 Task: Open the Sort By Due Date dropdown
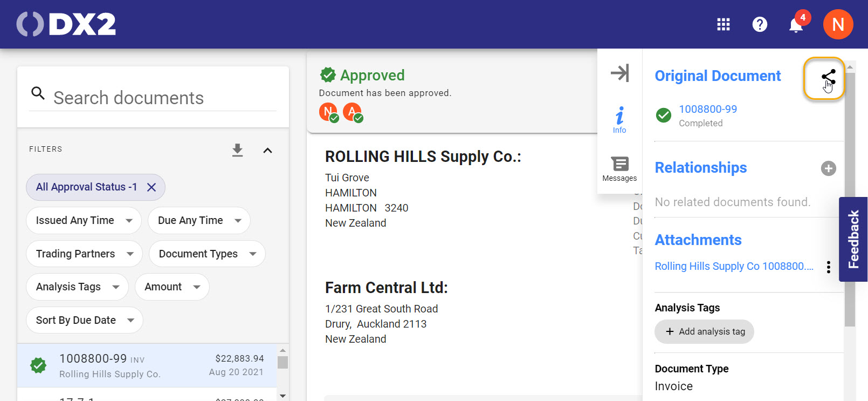(x=84, y=320)
